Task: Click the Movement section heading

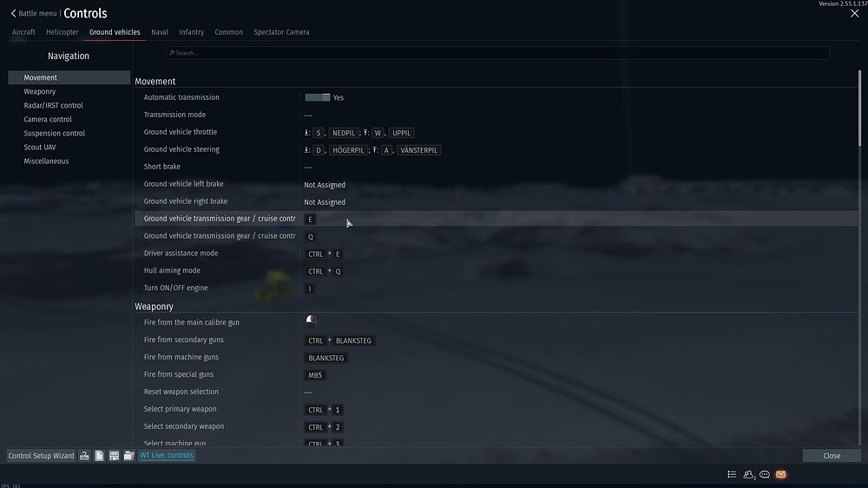Action: (155, 82)
